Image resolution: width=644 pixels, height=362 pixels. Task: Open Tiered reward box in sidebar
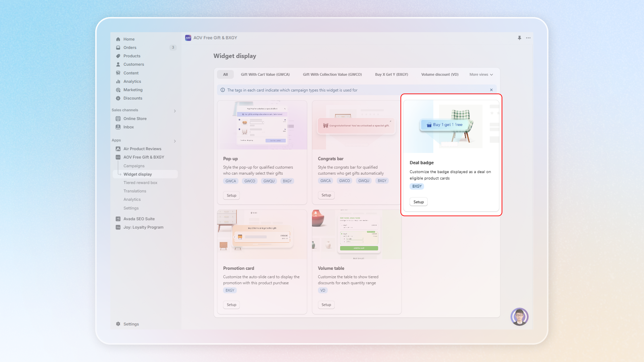140,183
